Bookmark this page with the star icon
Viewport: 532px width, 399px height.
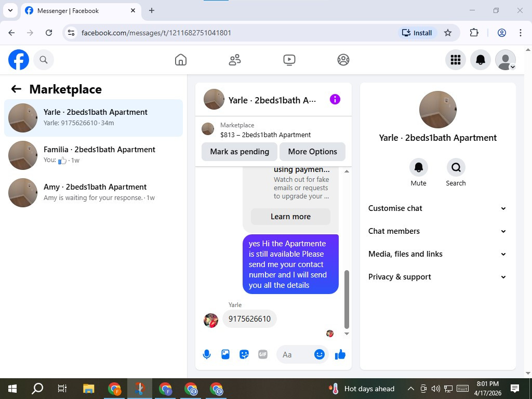[x=448, y=33]
